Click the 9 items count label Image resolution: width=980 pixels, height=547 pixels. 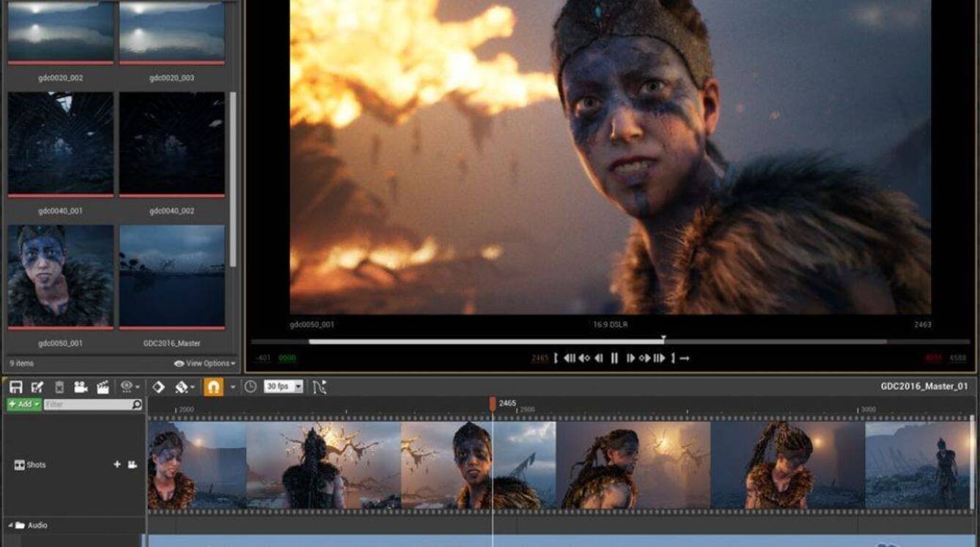(21, 363)
